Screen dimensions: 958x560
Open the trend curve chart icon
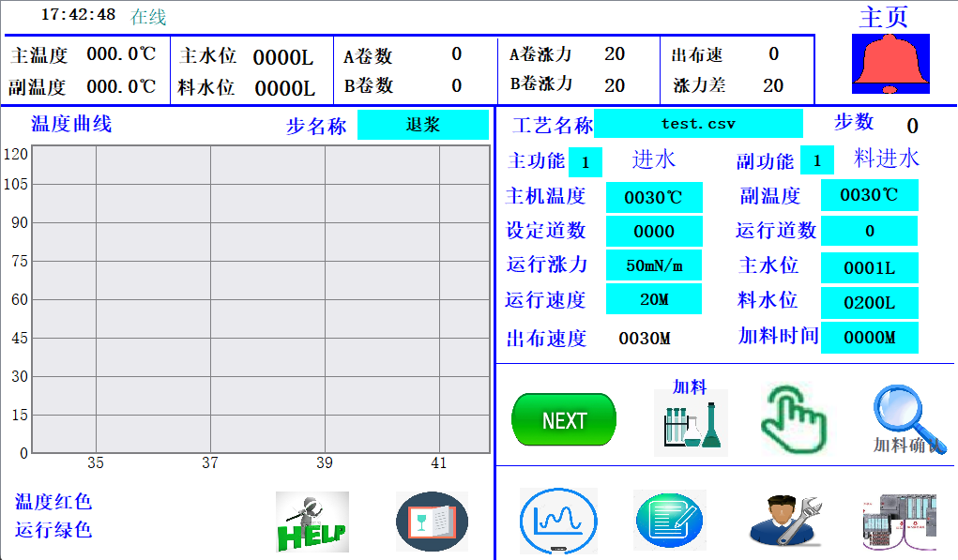[558, 521]
